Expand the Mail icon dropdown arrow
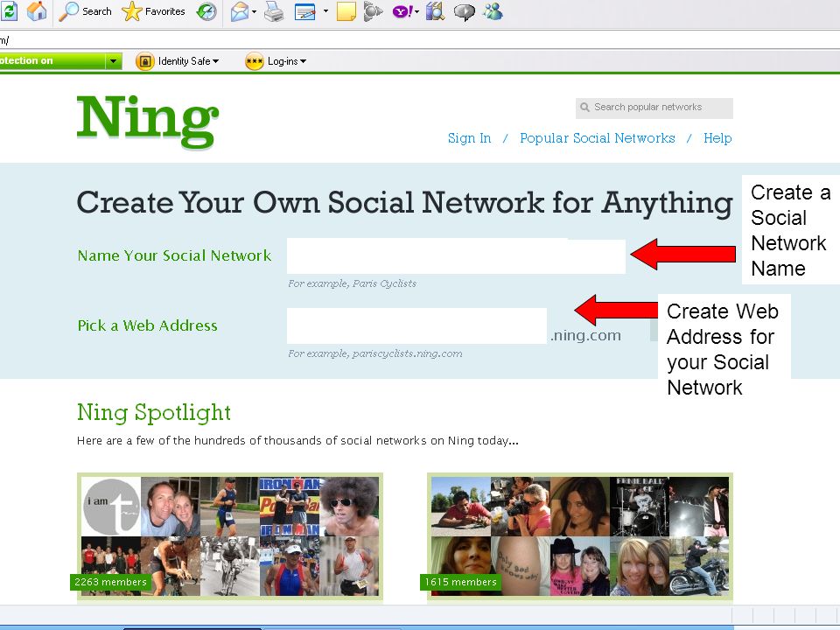840x630 pixels. [x=254, y=11]
